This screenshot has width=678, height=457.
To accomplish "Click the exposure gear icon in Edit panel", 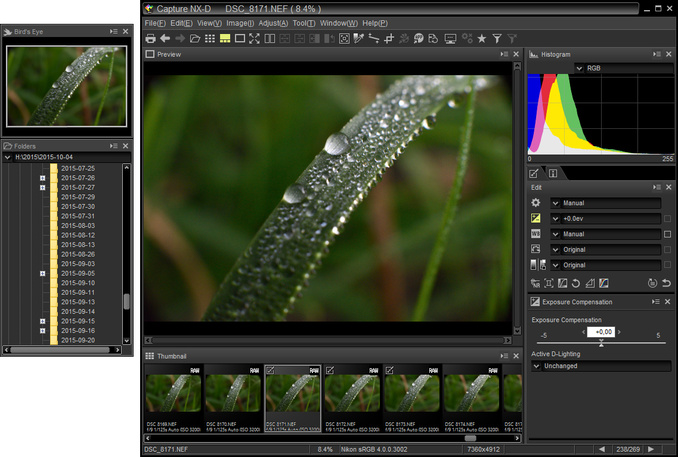I will [x=536, y=203].
